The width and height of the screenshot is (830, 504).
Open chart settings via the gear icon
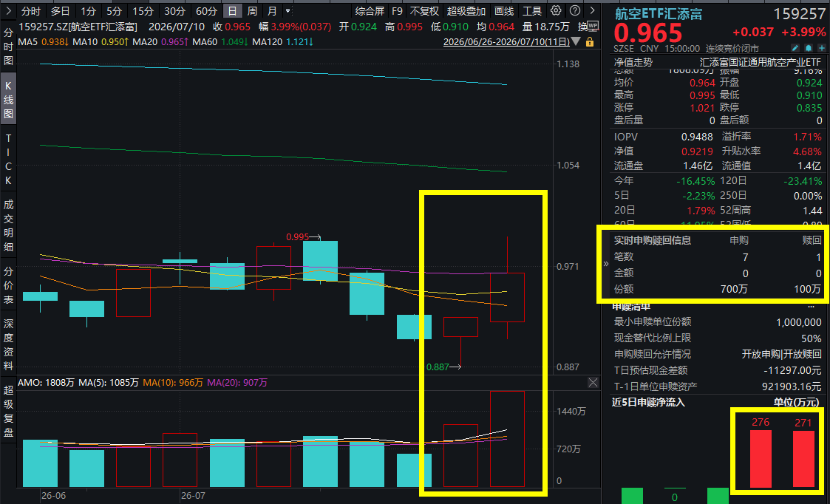coord(556,10)
